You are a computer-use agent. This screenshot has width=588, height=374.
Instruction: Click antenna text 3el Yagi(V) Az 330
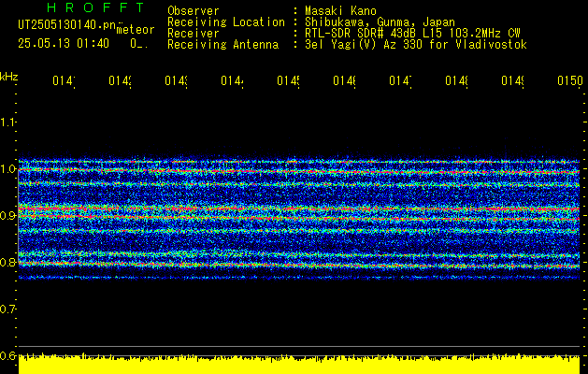pyautogui.click(x=366, y=45)
